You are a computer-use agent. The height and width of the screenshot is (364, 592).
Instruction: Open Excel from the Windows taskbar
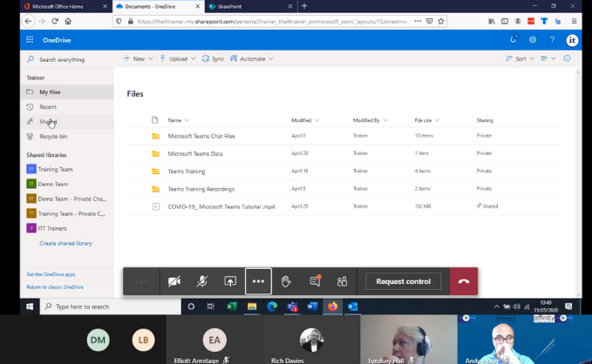click(231, 307)
